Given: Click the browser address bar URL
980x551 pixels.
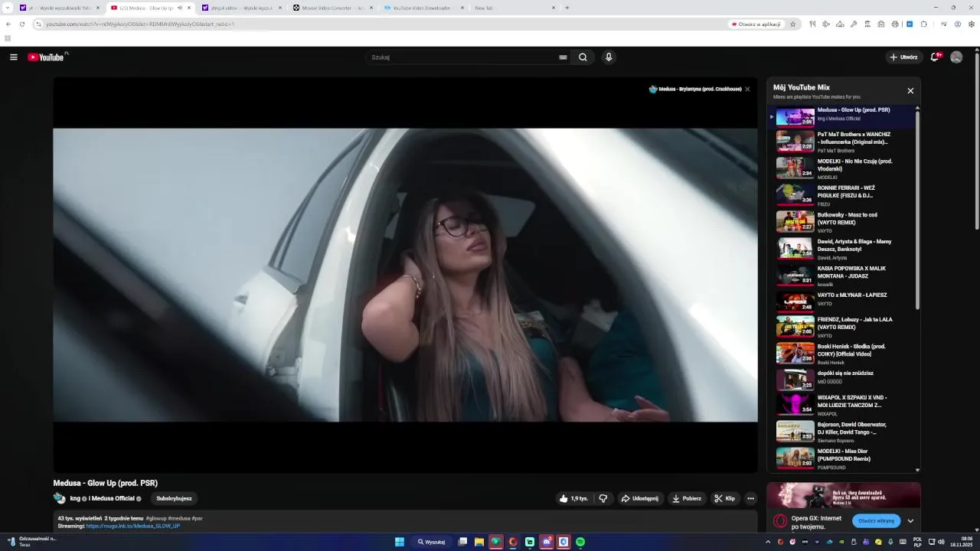Looking at the screenshot, I should pyautogui.click(x=140, y=24).
